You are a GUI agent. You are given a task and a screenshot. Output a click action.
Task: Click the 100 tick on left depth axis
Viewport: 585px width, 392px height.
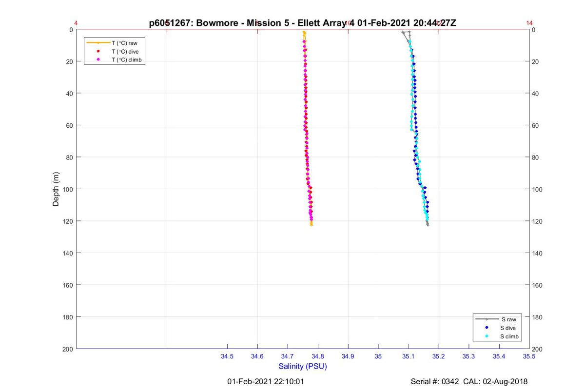68,189
